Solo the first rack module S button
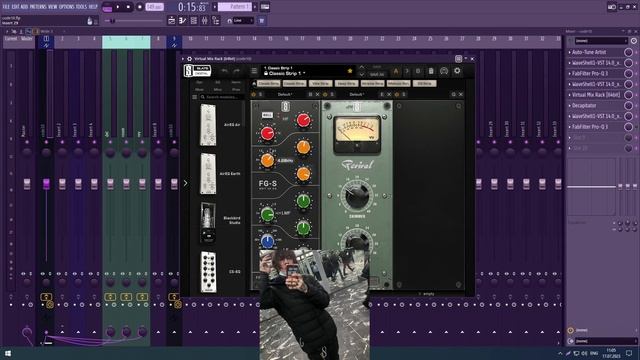Image resolution: width=640 pixels, height=360 pixels. [x=260, y=94]
